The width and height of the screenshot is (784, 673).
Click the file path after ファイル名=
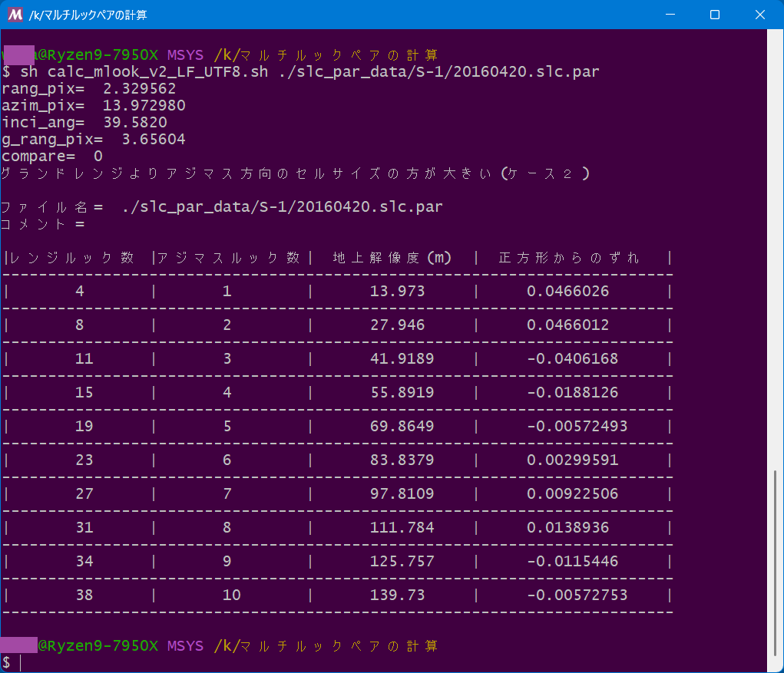(x=283, y=207)
